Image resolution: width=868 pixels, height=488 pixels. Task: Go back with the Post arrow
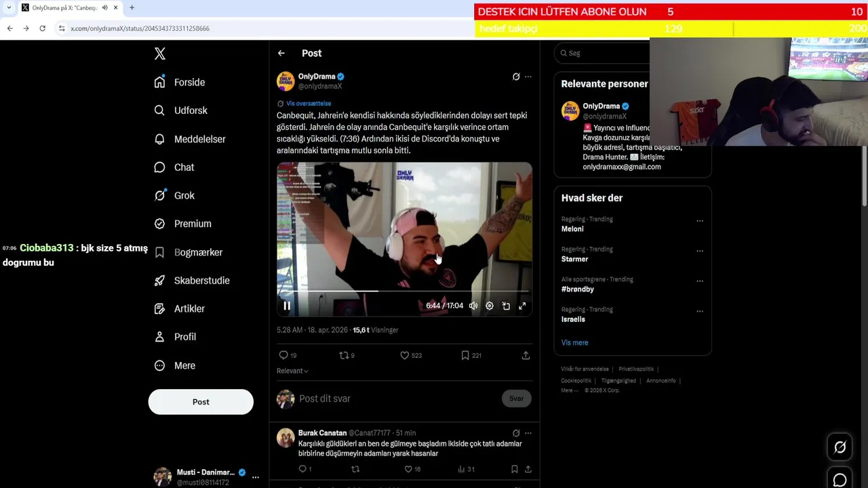point(281,53)
